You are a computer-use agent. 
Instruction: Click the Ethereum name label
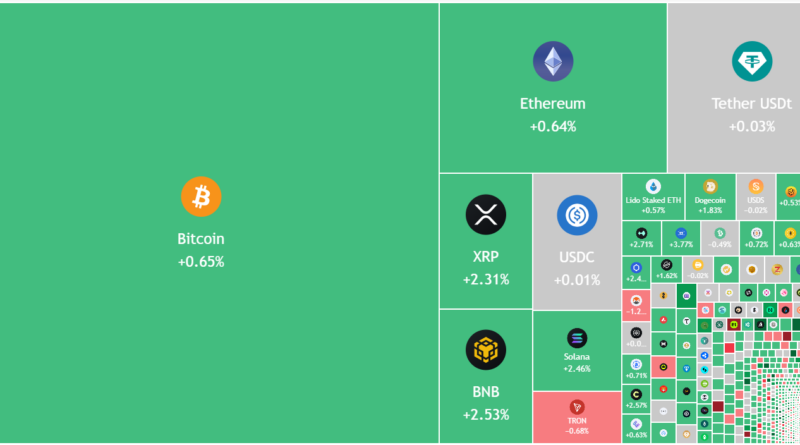tap(553, 103)
